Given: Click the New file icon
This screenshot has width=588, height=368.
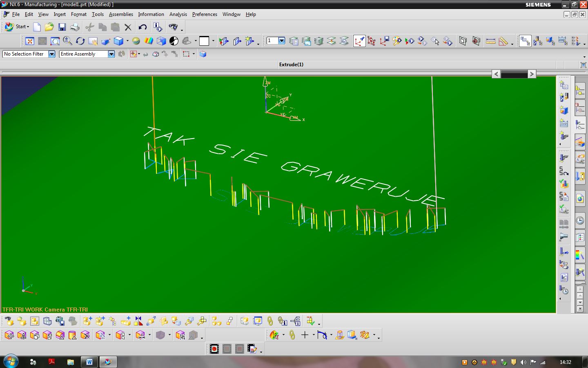Looking at the screenshot, I should point(37,27).
